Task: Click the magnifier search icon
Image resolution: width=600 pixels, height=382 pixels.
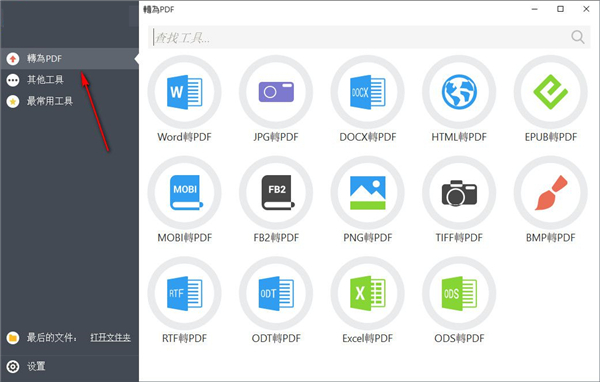Action: 578,37
